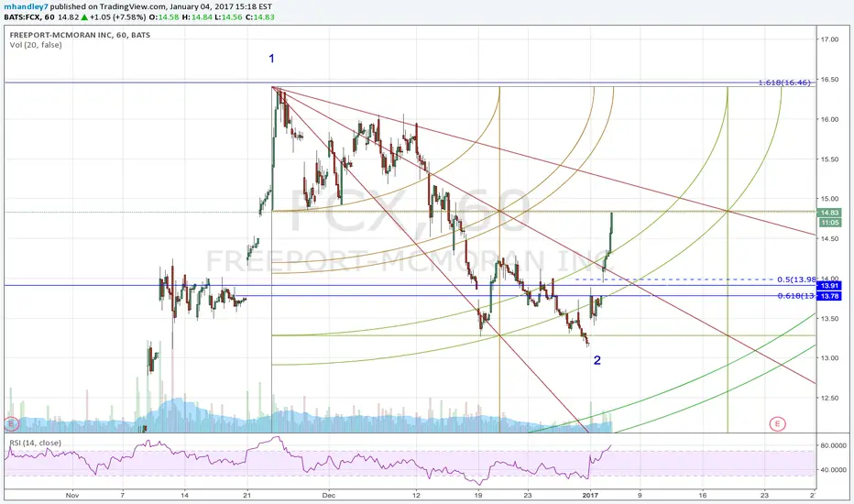Click the 0.5(13.98 Fibonacci dashed level label

click(796, 279)
